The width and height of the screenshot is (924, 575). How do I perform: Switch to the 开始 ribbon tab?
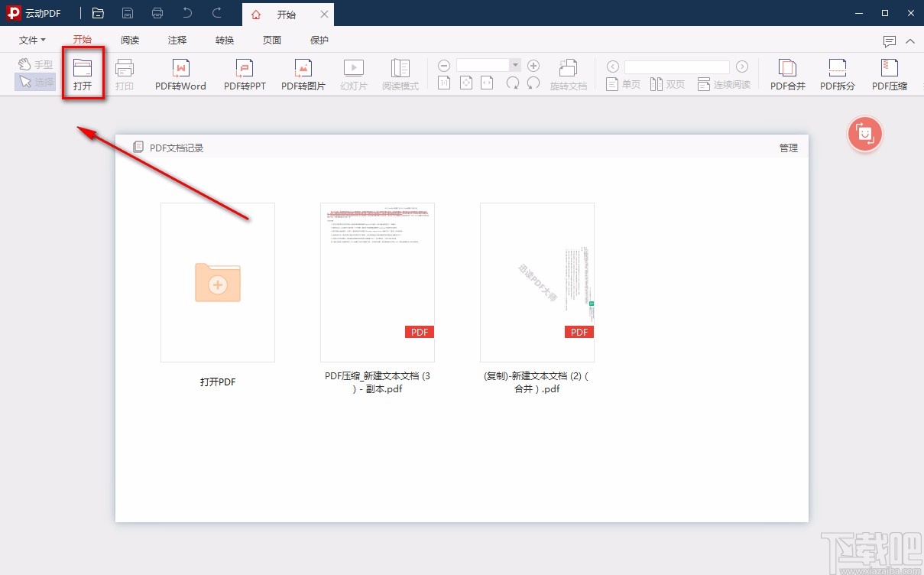(83, 40)
